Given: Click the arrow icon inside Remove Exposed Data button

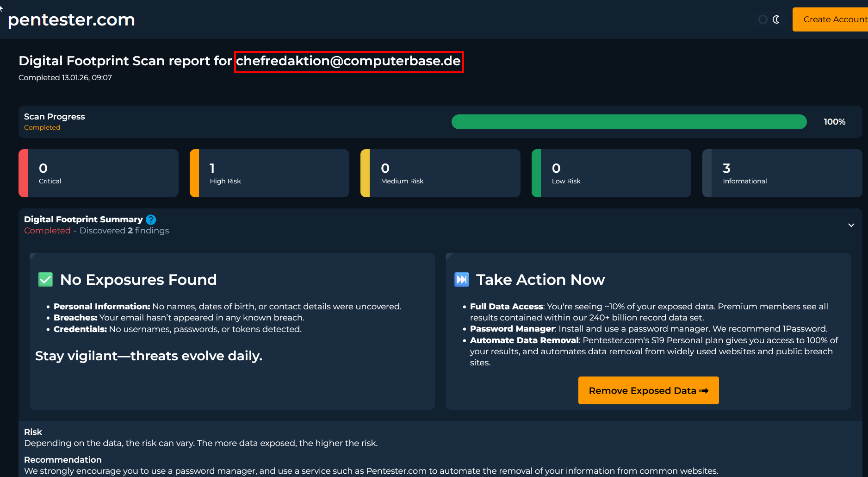Looking at the screenshot, I should click(x=703, y=390).
